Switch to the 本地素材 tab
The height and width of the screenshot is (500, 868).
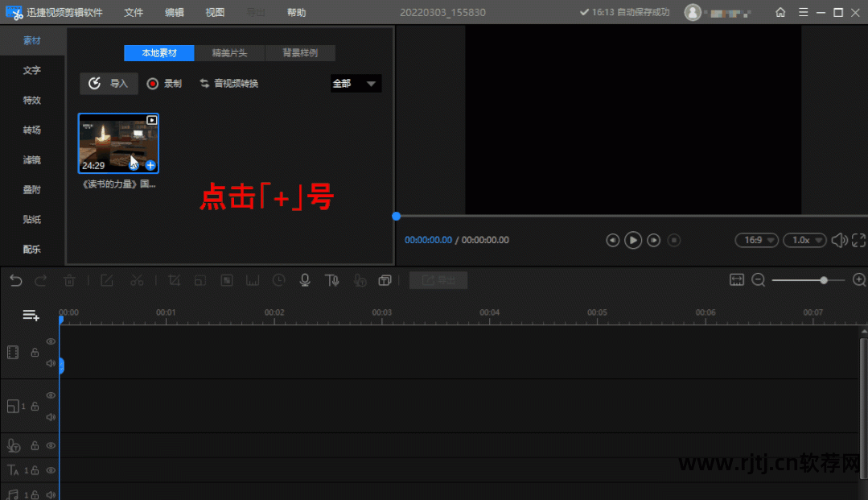point(159,53)
